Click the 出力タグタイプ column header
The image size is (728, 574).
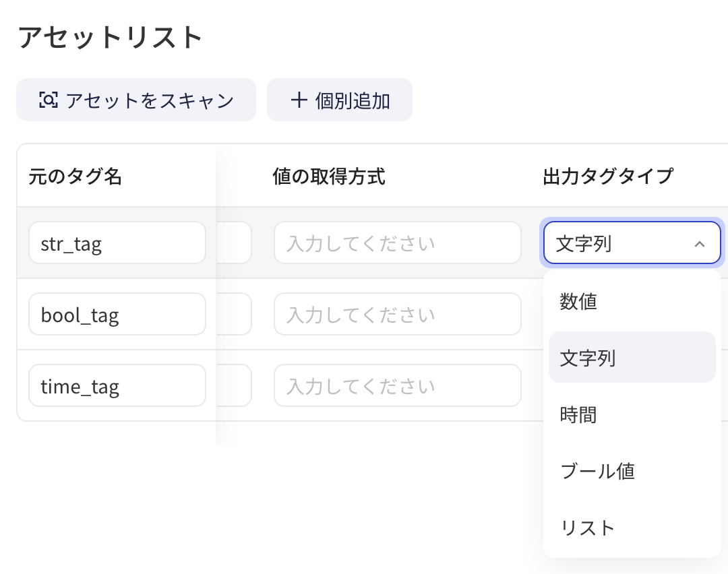(608, 177)
